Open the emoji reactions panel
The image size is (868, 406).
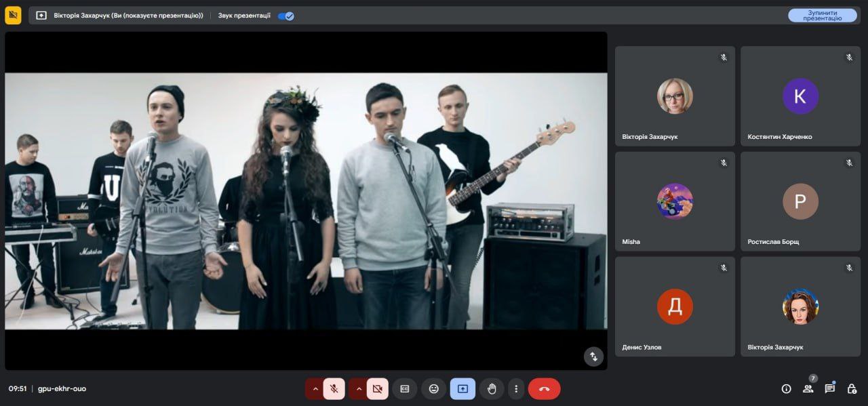click(x=434, y=389)
